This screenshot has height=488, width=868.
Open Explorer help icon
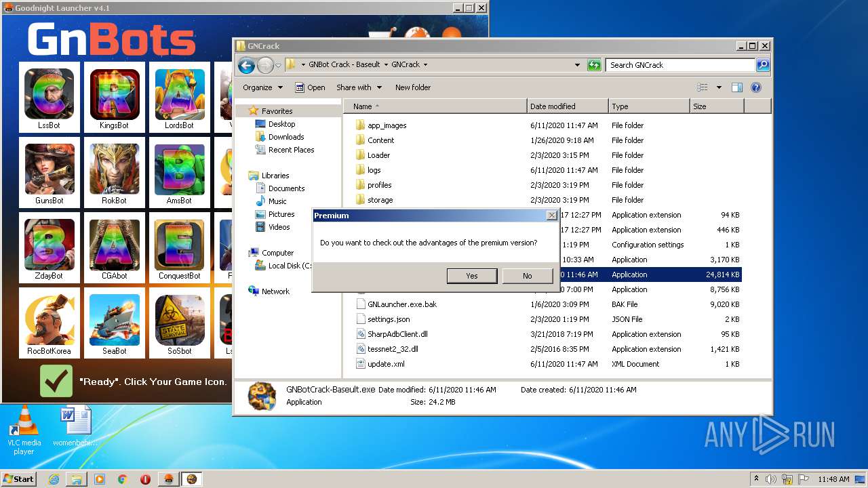(x=756, y=87)
